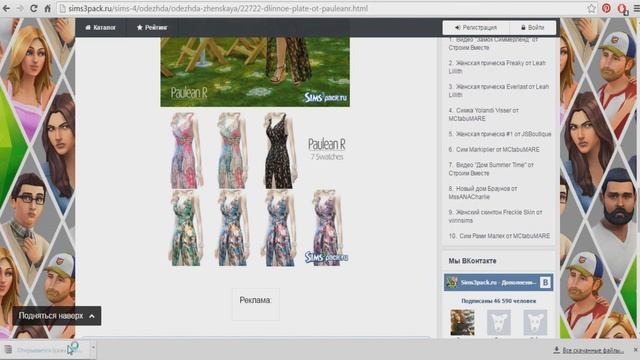Image resolution: width=640 pixels, height=360 pixels.
Task: Open link Женская прическа #1 от JSBoutique
Action: [500, 134]
